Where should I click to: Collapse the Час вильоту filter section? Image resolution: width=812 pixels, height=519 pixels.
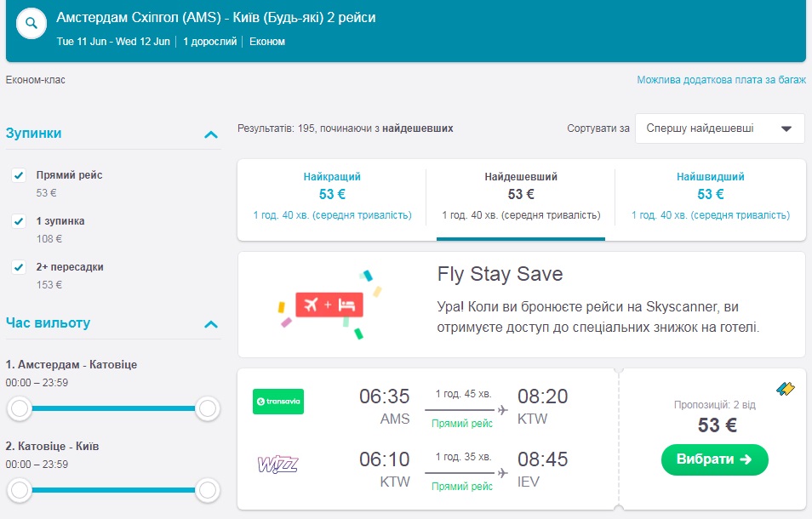(211, 324)
